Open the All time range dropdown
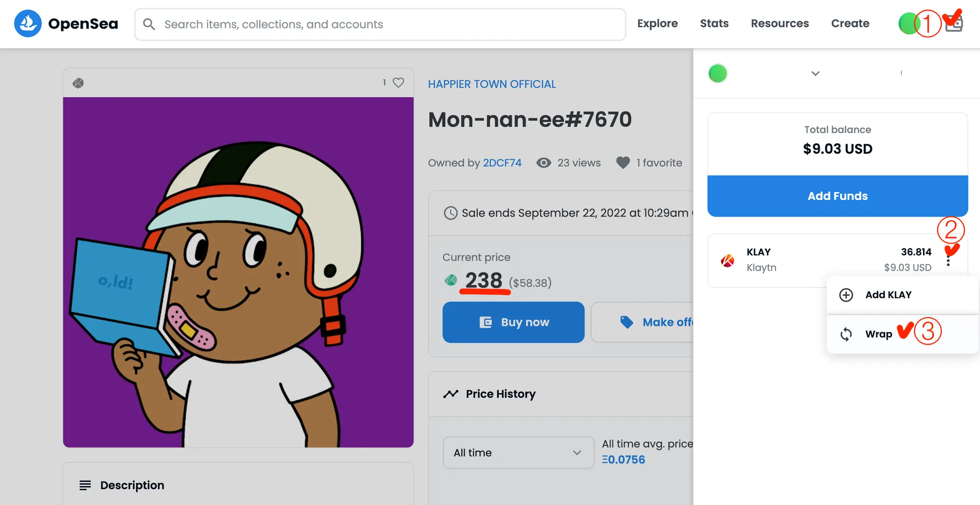Viewport: 980px width, 505px height. (518, 452)
